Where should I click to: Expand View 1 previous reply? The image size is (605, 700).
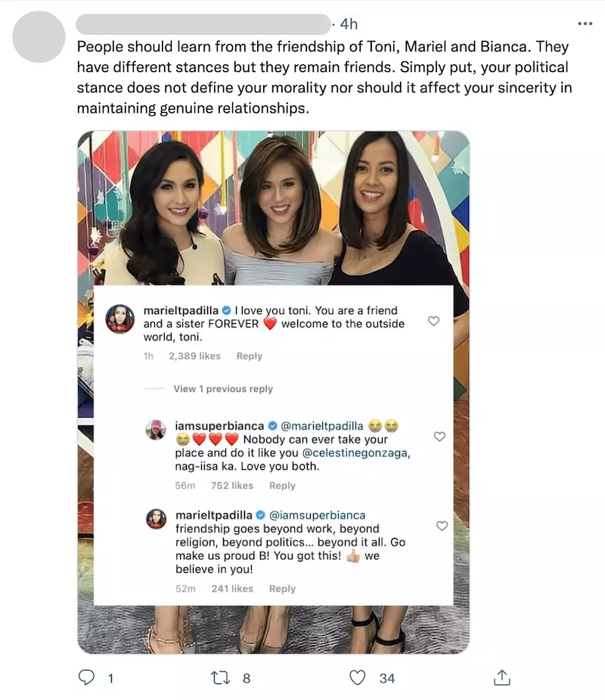click(223, 389)
